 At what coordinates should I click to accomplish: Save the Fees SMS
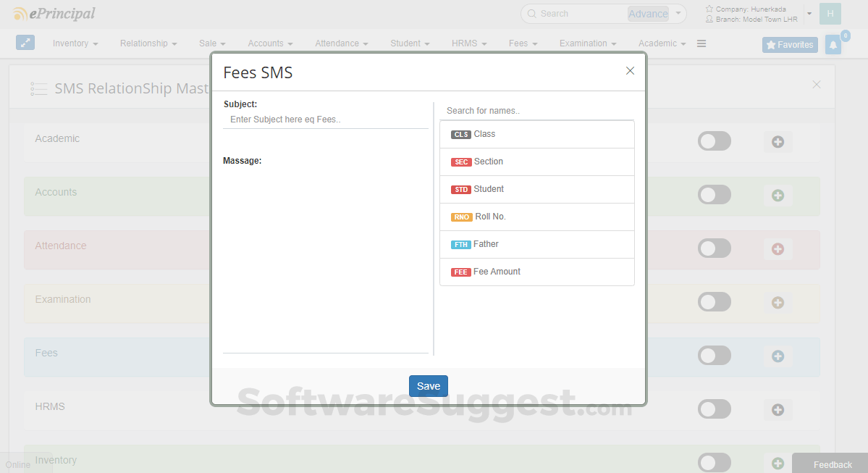click(x=428, y=385)
